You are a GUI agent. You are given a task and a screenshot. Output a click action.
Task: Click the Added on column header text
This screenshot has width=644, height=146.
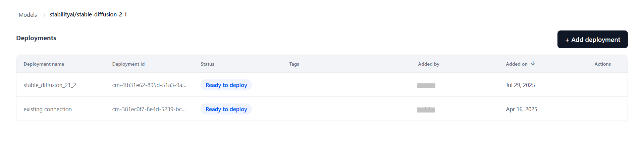coord(517,64)
